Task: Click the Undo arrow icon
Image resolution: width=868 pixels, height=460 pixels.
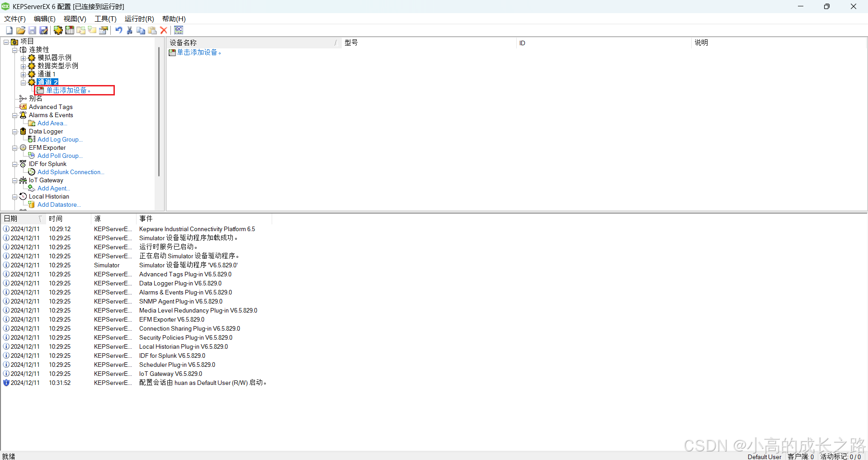Action: tap(118, 30)
